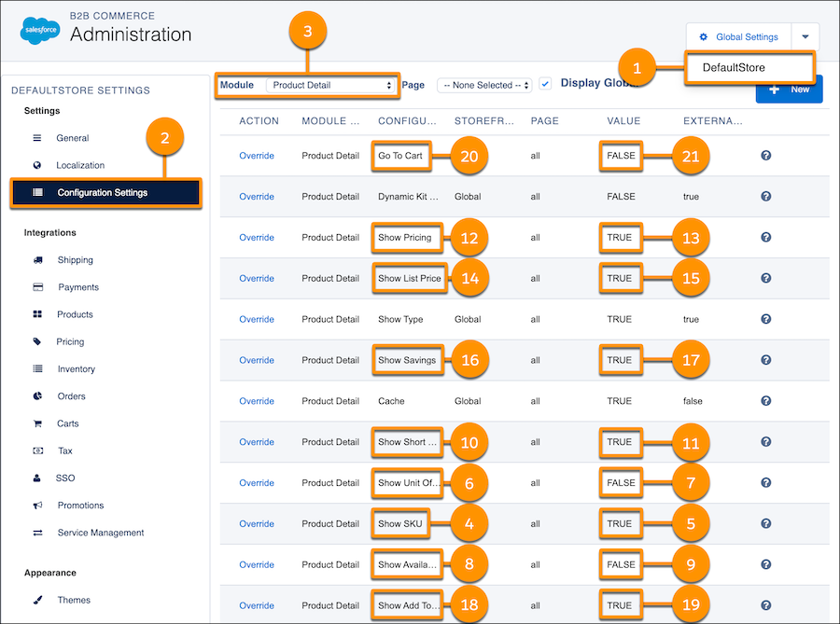Sort by the ACTION column header
This screenshot has width=840, height=624.
[259, 121]
